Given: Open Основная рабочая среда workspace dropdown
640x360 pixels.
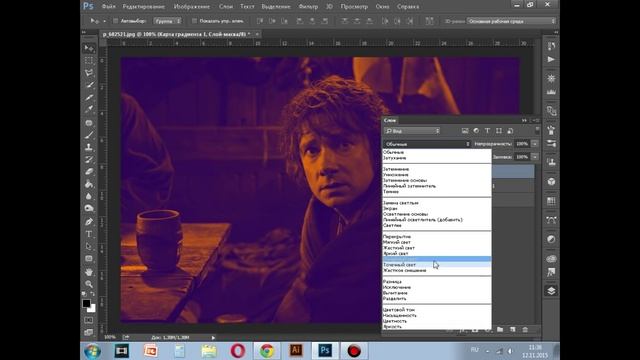Looking at the screenshot, I should point(511,21).
